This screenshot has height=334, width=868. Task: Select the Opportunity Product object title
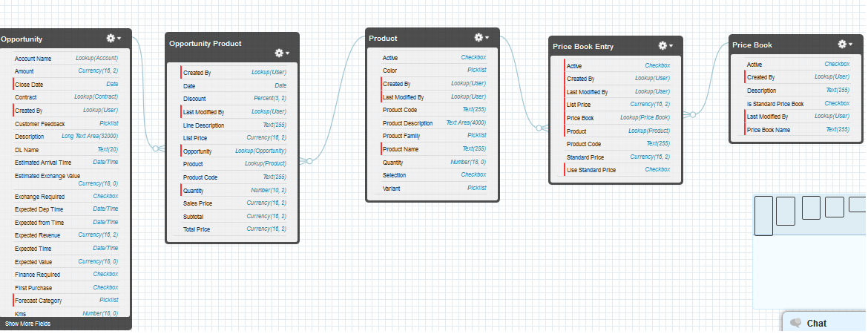pos(206,43)
